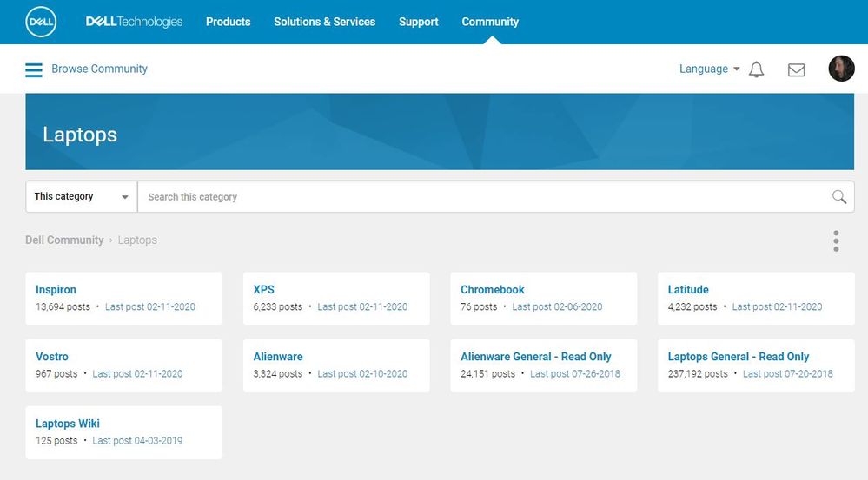868x480 pixels.
Task: Open the hamburger menu icon
Action: 34,69
